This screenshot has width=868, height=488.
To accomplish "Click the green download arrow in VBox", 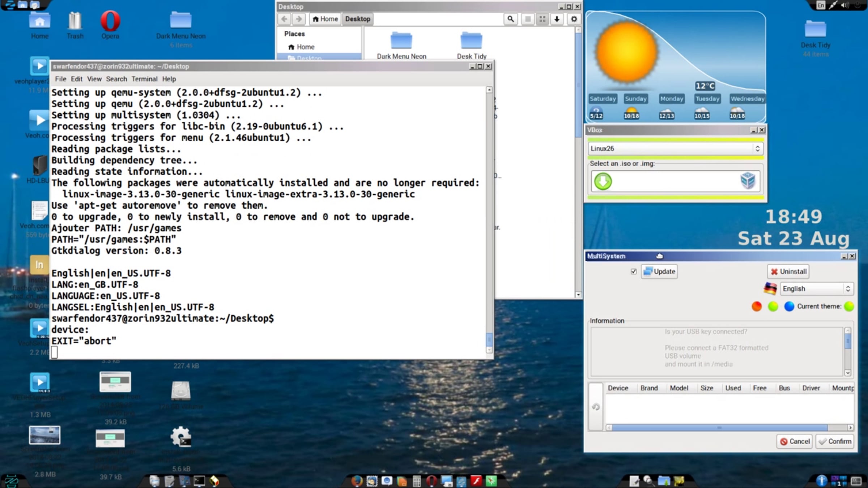I will [603, 181].
